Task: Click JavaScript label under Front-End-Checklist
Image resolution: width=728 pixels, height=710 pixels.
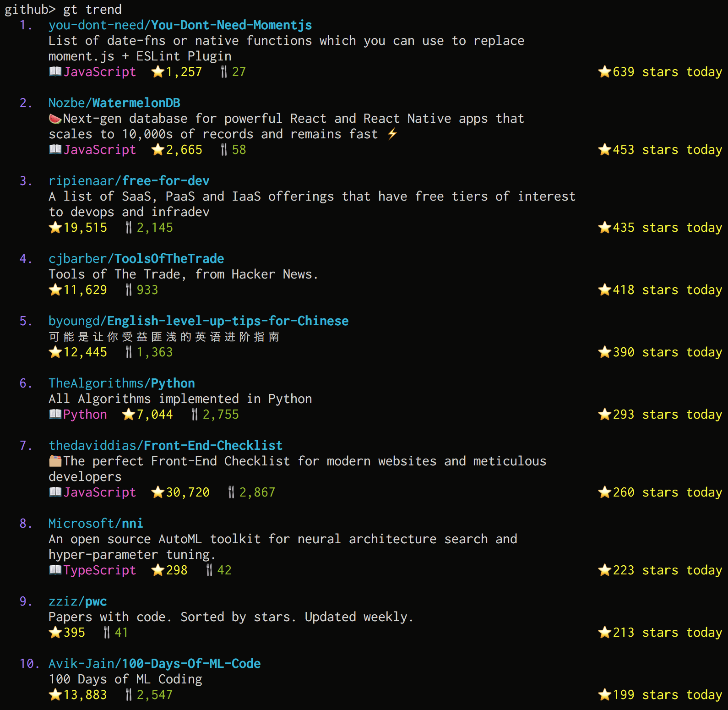Action: click(100, 492)
